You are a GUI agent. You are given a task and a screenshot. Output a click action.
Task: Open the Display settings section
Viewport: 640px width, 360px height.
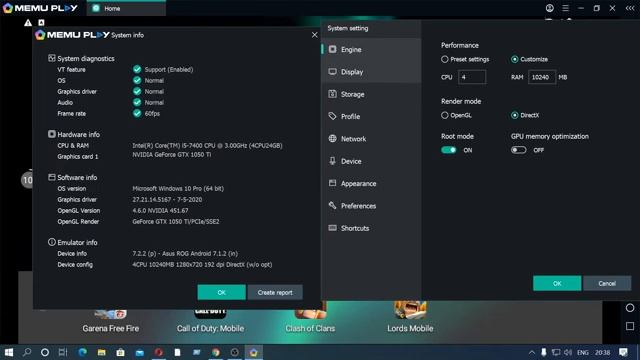coord(371,72)
